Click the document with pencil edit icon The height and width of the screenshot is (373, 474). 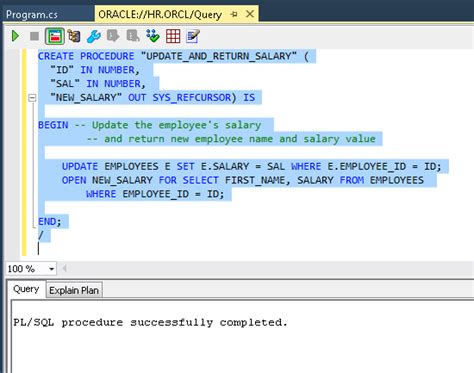click(193, 36)
